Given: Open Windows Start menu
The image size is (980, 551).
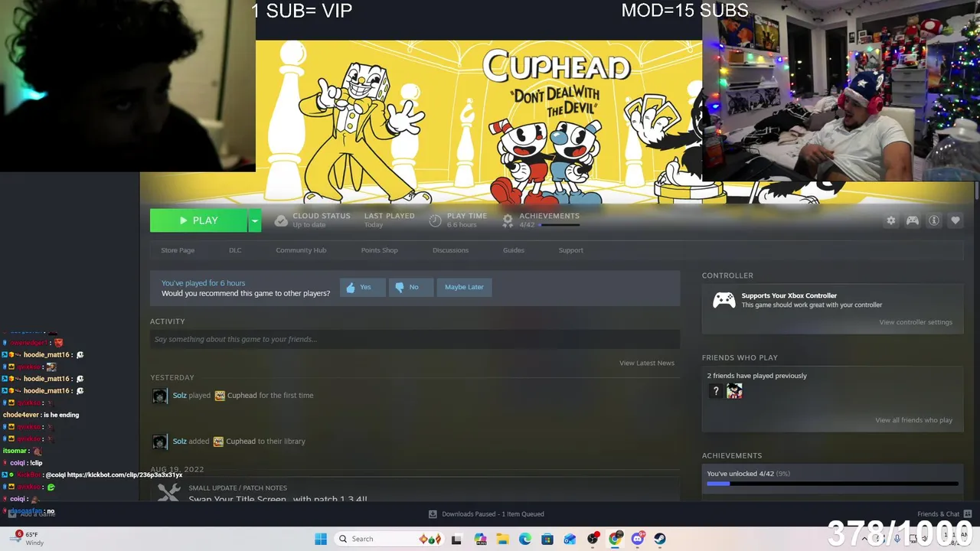Looking at the screenshot, I should click(321, 539).
